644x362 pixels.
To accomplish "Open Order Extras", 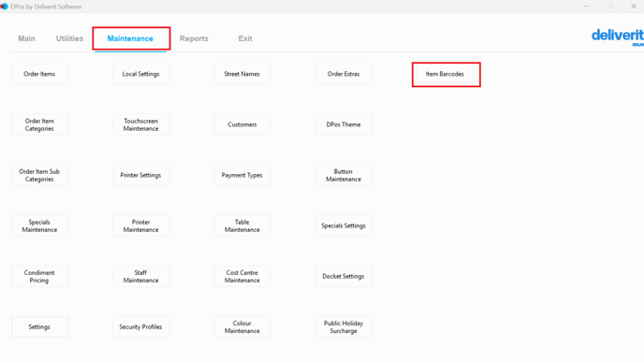I will pyautogui.click(x=344, y=74).
